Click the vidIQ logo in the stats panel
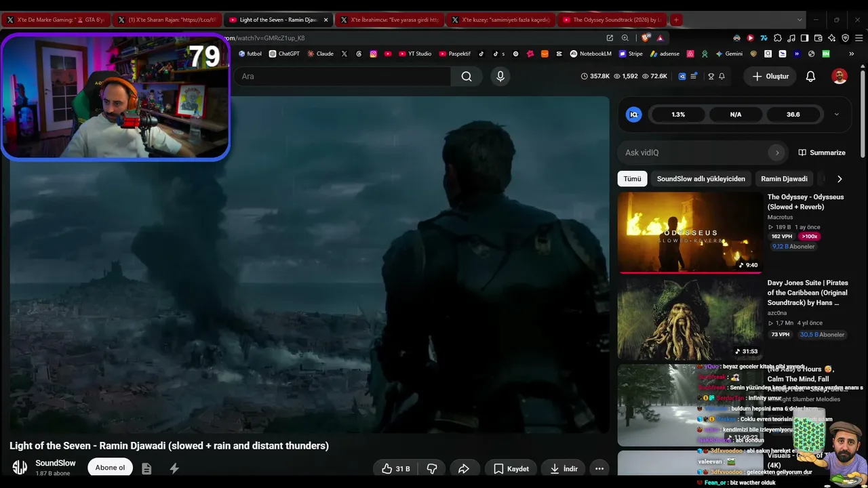Screen dimensions: 868x488 click(x=634, y=115)
